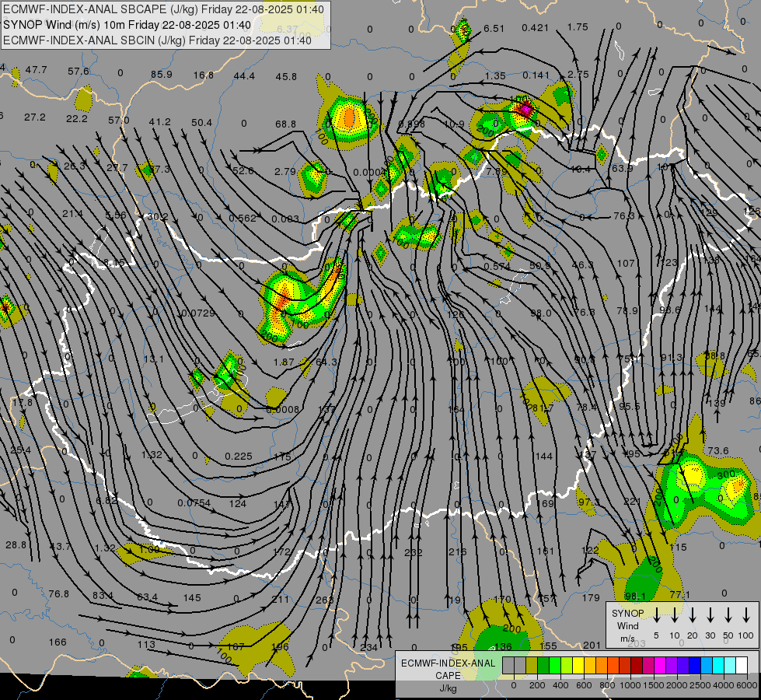Click the '6000' scale label
Image resolution: width=761 pixels, height=700 pixels.
tap(747, 685)
